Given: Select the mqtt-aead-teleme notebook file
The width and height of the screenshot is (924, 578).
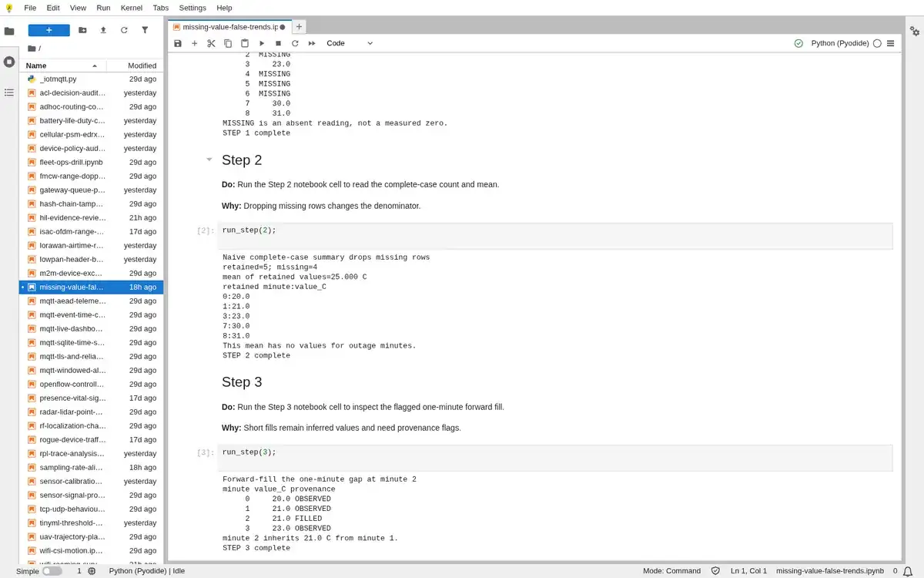Looking at the screenshot, I should [x=91, y=301].
